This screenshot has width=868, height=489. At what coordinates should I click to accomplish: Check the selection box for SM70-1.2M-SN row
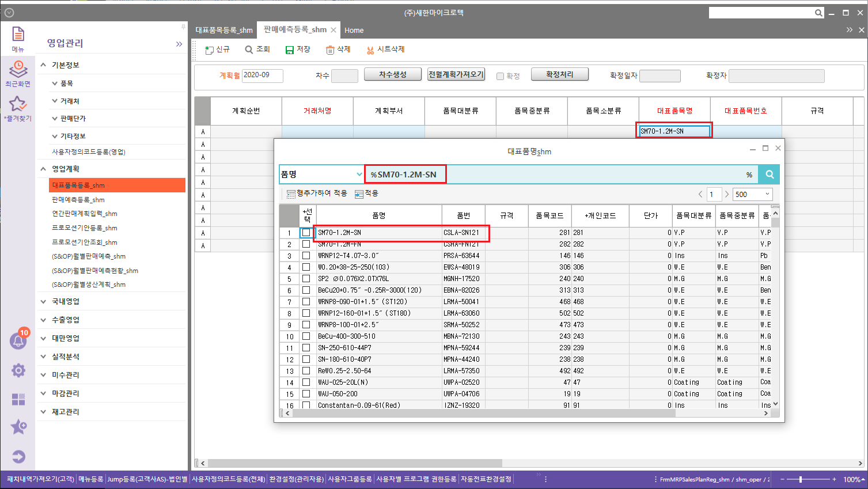coord(306,233)
